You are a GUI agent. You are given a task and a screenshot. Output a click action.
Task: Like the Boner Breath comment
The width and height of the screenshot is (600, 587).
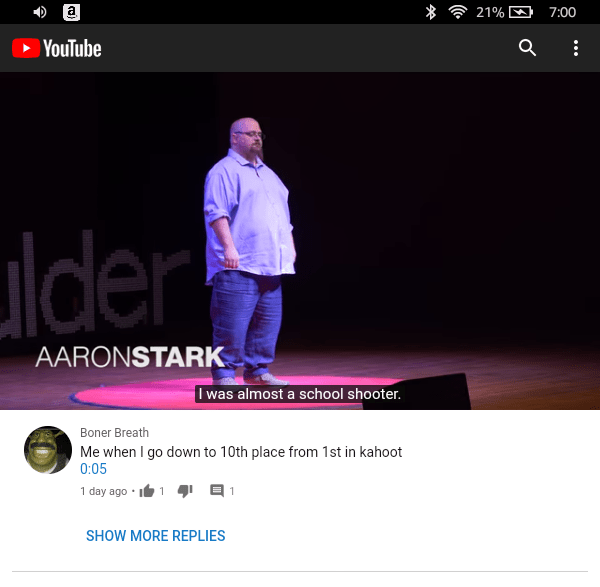tap(147, 491)
